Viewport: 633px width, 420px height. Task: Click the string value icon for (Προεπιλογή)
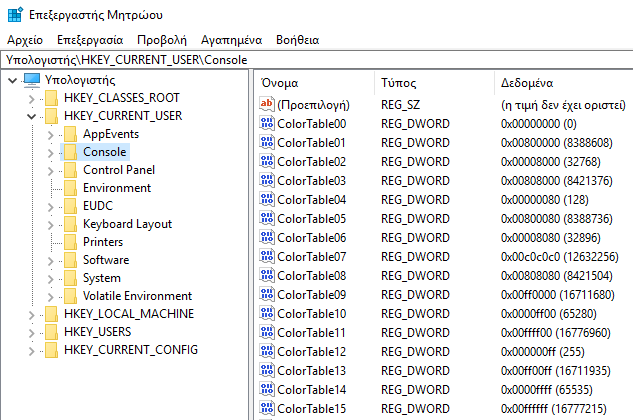click(x=267, y=104)
